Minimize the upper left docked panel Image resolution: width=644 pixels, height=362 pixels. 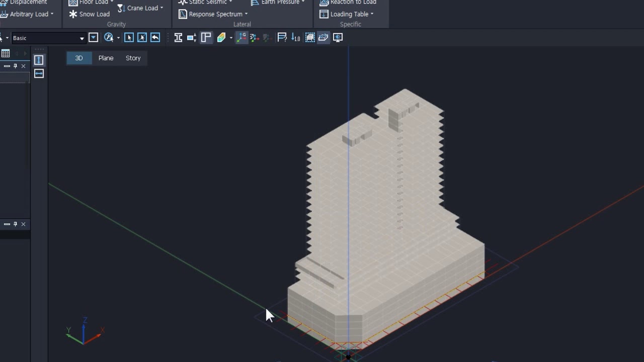[7, 66]
